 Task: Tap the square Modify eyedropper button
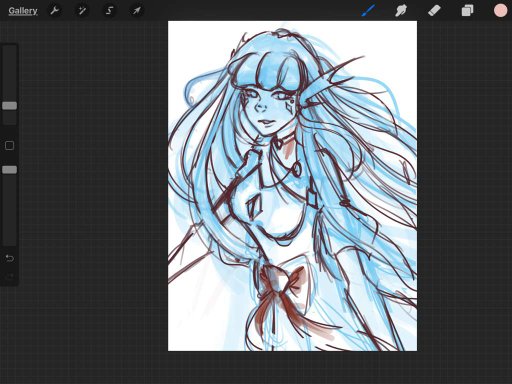[9, 145]
